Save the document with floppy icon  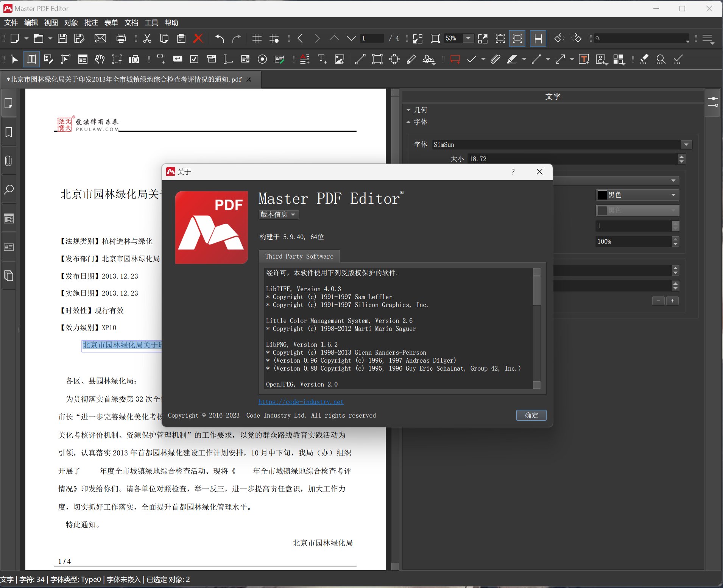click(x=62, y=38)
